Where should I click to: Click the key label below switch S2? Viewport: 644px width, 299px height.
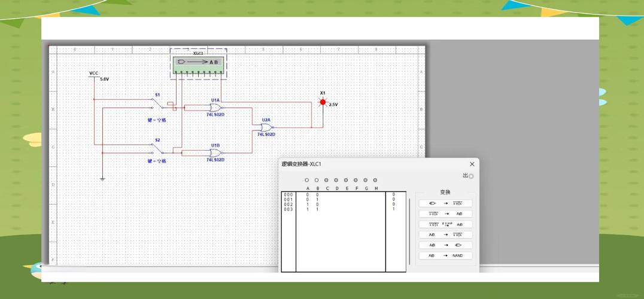157,161
